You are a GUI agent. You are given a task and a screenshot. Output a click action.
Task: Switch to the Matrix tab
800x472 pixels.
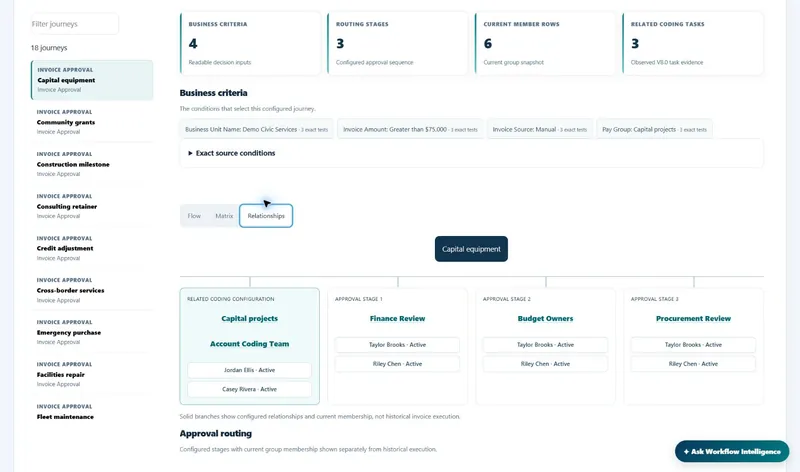pos(224,216)
